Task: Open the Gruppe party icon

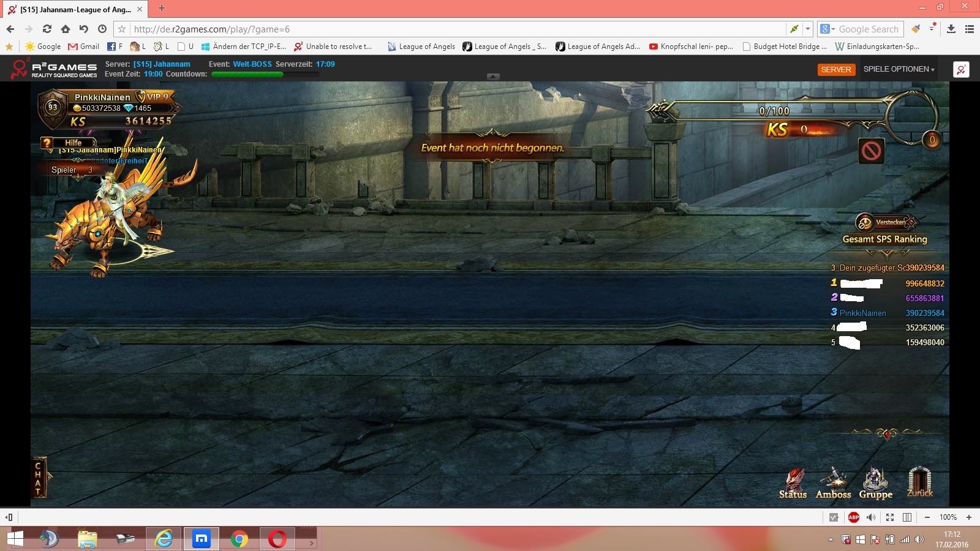Action: (x=875, y=482)
